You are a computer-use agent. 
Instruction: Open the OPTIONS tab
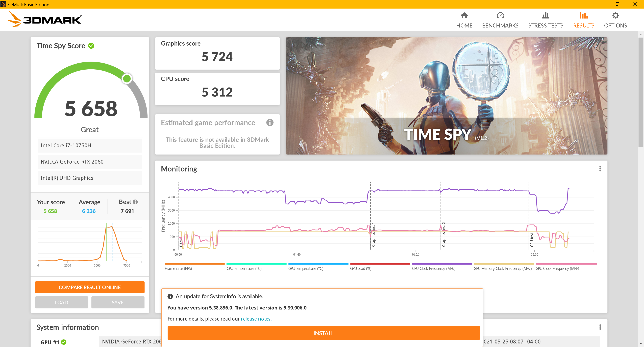pyautogui.click(x=615, y=20)
